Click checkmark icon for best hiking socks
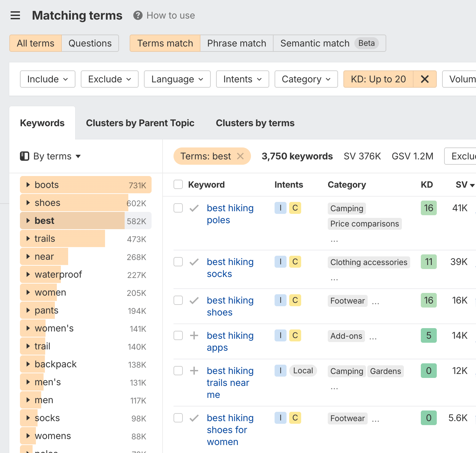This screenshot has width=476, height=453. coord(194,262)
